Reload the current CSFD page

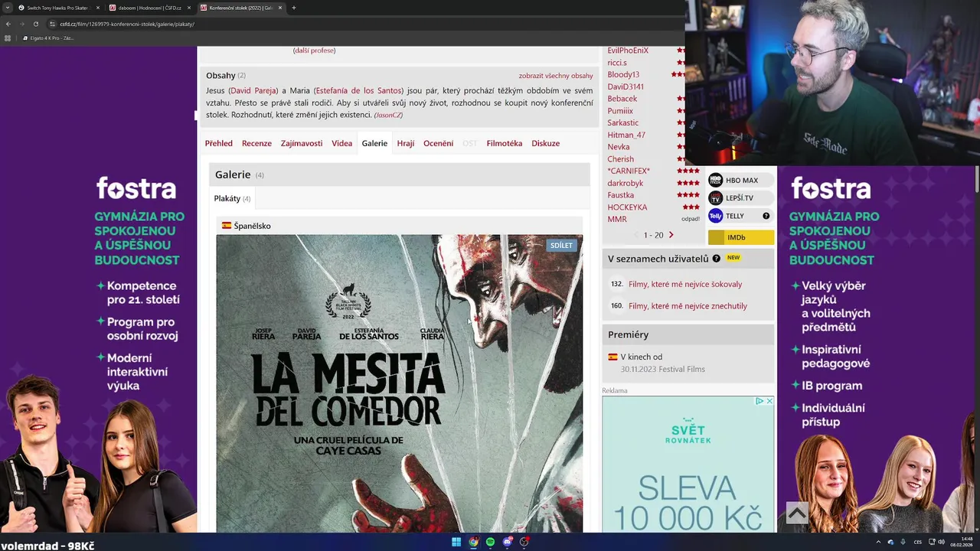tap(35, 24)
